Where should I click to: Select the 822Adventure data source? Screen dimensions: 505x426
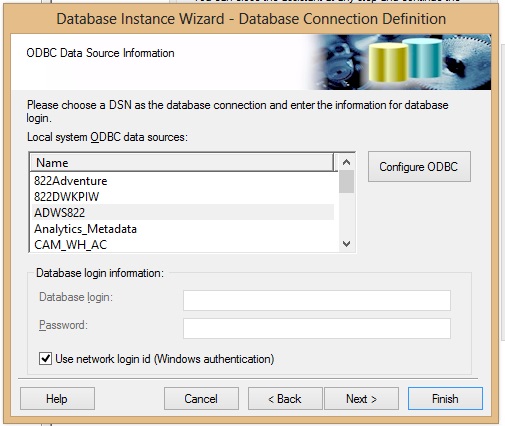click(x=182, y=181)
